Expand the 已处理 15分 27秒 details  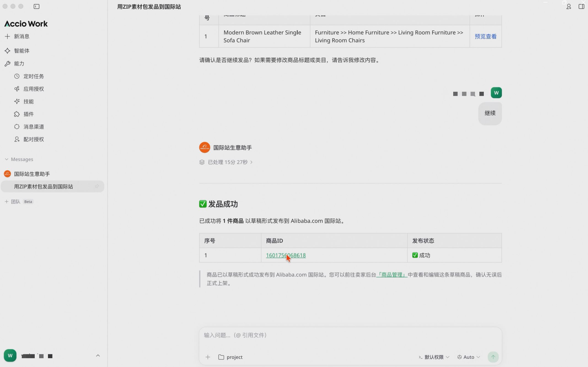227,162
